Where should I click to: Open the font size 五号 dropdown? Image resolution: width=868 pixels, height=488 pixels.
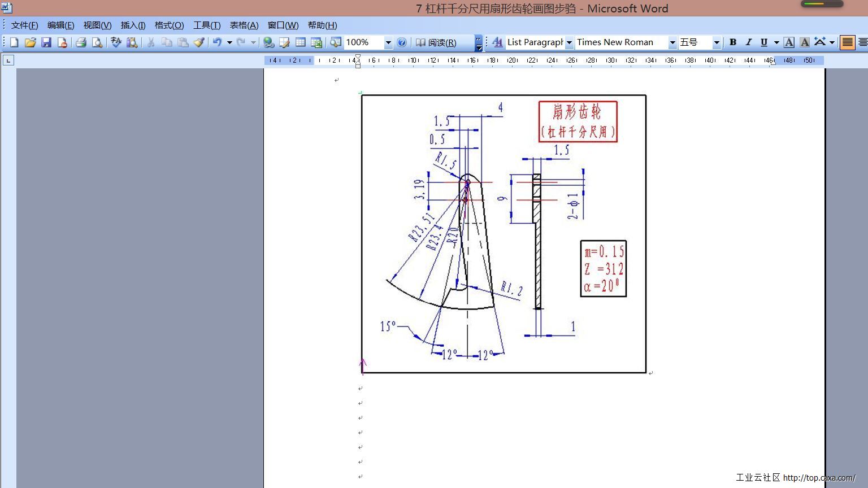pos(717,42)
